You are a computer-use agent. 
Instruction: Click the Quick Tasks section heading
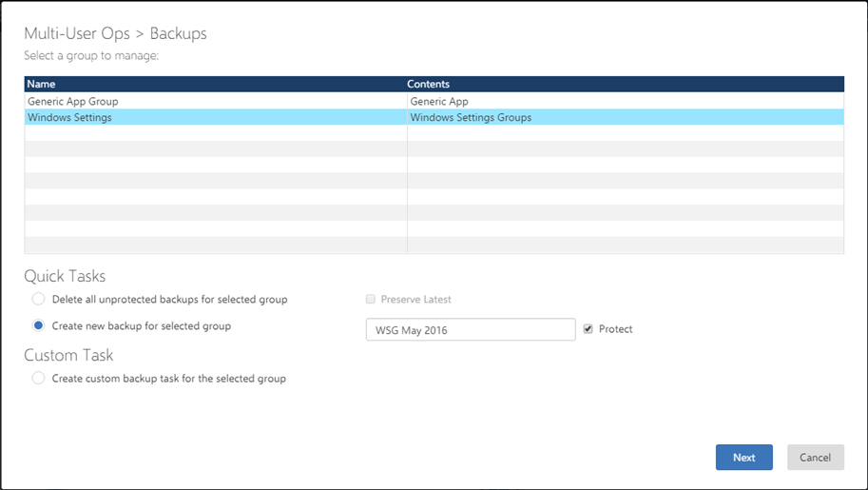point(65,276)
